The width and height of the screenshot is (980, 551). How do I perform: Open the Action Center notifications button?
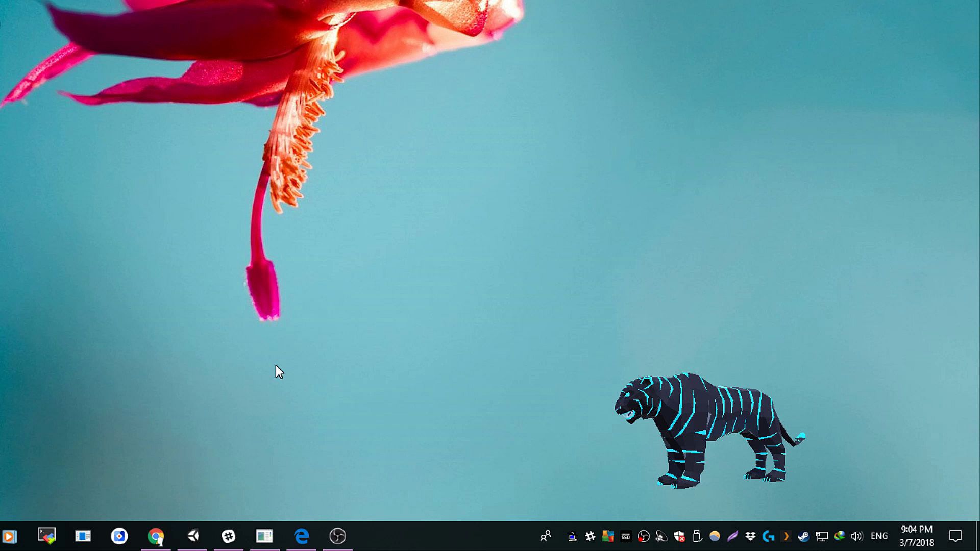pos(955,536)
